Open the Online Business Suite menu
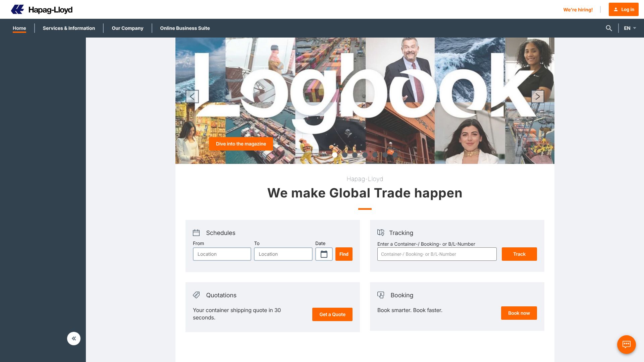The height and width of the screenshot is (362, 644). click(x=185, y=28)
